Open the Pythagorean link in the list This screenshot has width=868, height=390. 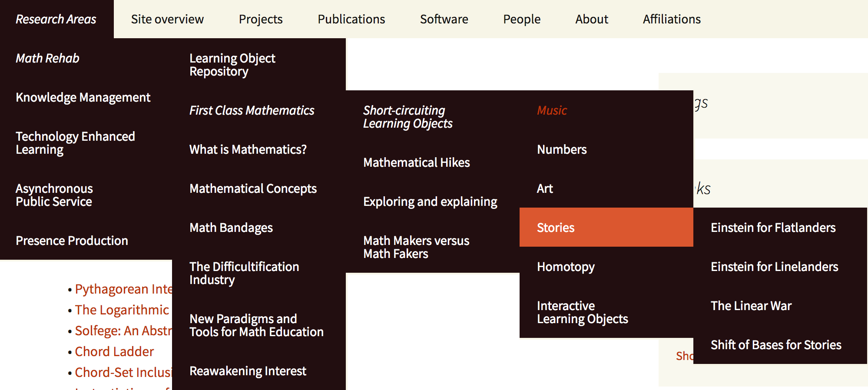point(123,289)
